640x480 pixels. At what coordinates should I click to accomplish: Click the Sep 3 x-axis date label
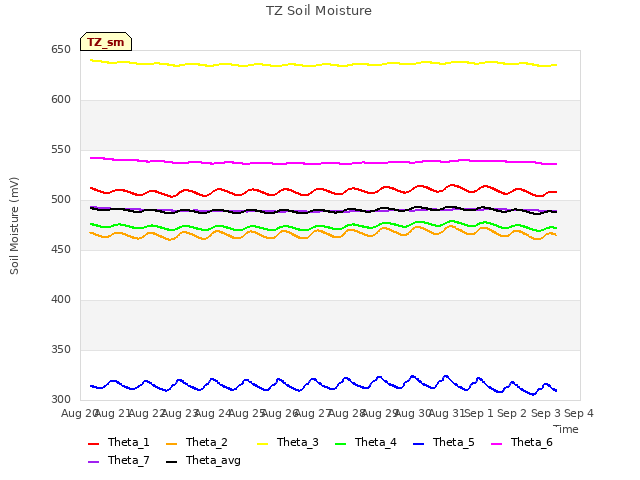[x=545, y=413]
